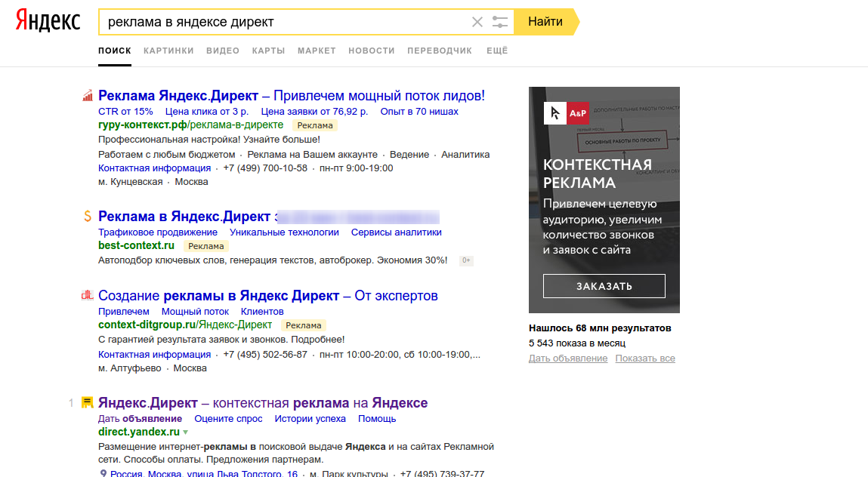Screen dimensions: 868x477
Task: Click the м. Кунцевская text
Action: click(131, 182)
